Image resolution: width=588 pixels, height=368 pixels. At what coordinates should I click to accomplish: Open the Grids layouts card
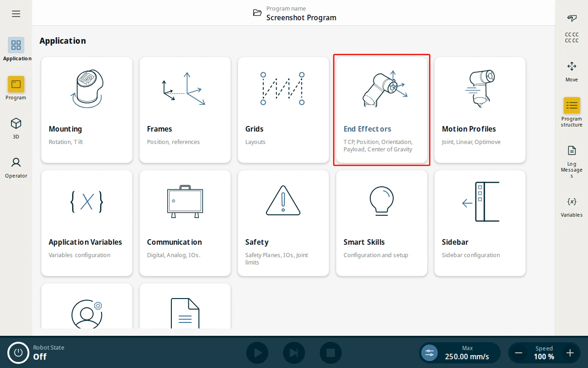pyautogui.click(x=283, y=110)
